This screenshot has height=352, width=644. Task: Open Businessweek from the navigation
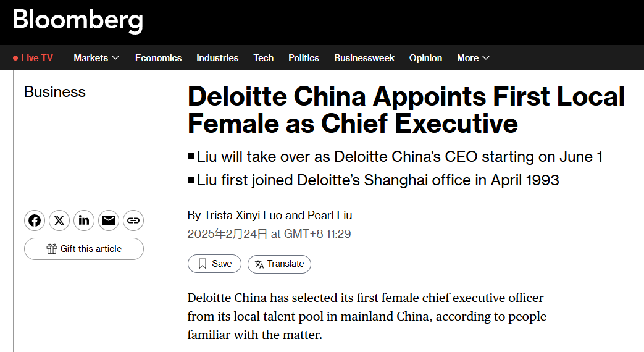(364, 58)
